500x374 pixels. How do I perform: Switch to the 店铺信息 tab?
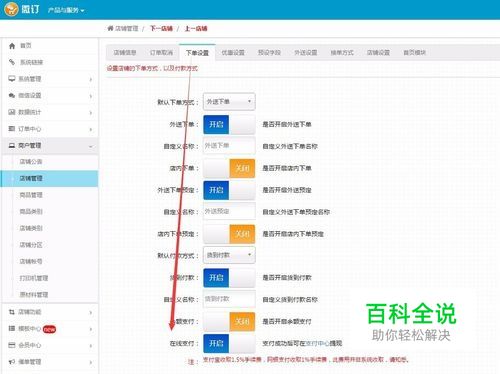point(125,53)
